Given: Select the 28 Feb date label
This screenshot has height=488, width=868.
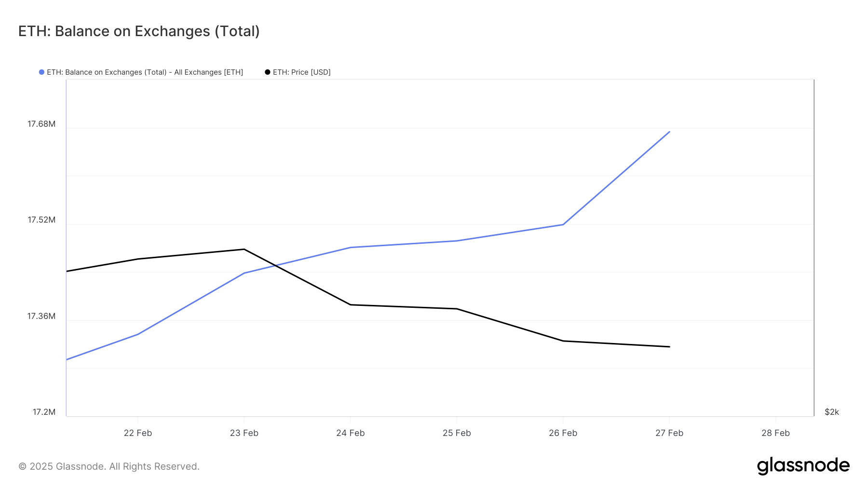Looking at the screenshot, I should [775, 433].
